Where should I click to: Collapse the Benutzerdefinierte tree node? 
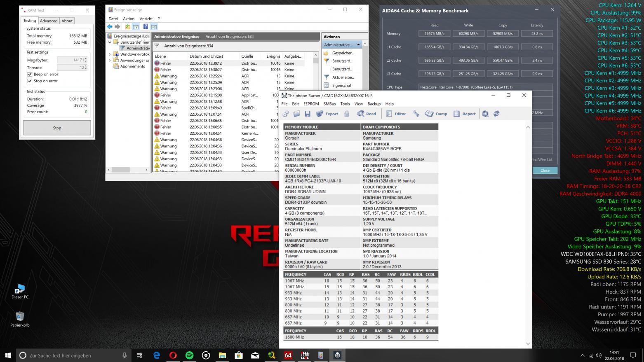[x=110, y=42]
